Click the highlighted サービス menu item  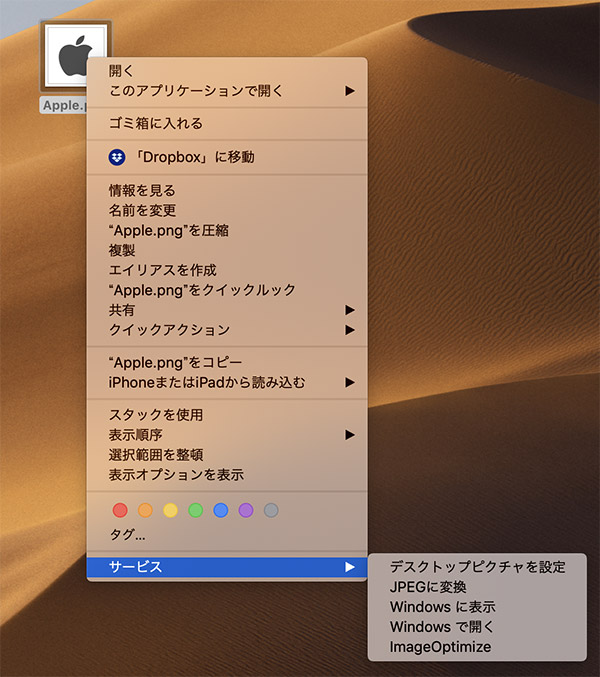coord(227,567)
